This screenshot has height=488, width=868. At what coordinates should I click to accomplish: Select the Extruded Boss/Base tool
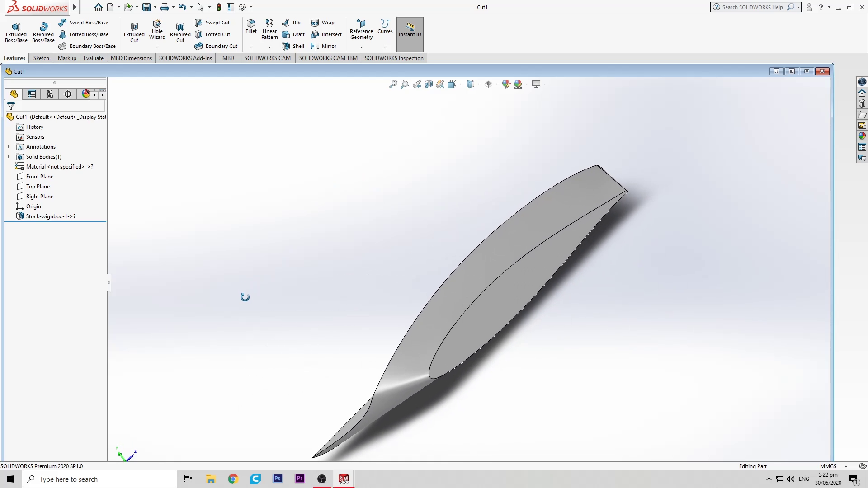coord(16,32)
